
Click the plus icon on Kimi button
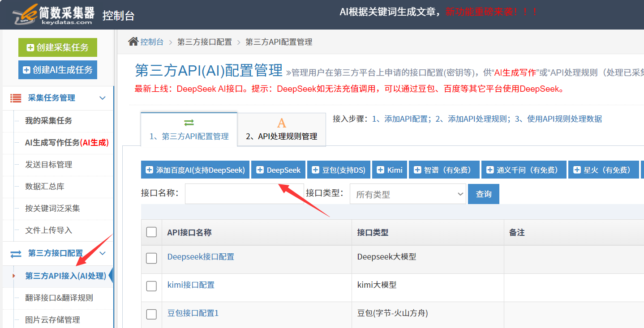pos(381,170)
